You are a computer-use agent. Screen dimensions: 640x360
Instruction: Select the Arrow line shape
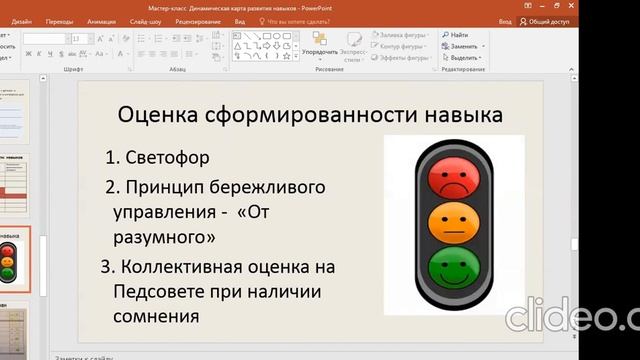(257, 36)
